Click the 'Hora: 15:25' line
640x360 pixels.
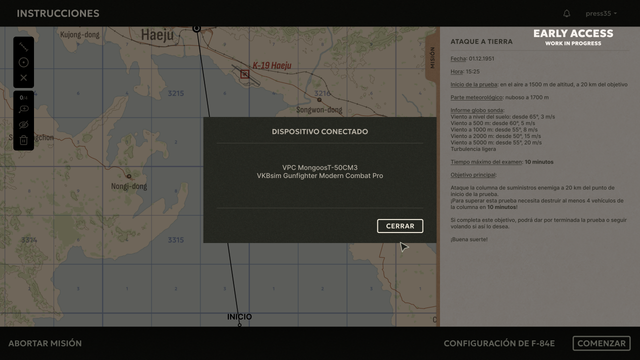point(465,71)
